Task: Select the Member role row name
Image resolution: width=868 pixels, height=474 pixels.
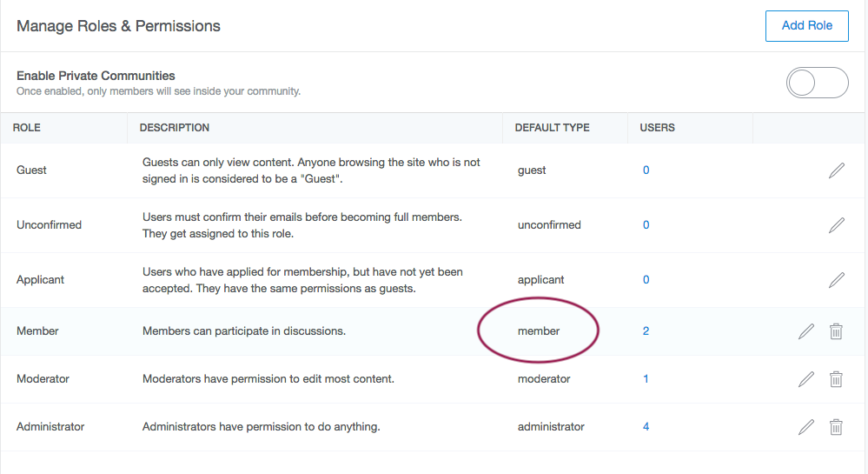Action: click(37, 331)
